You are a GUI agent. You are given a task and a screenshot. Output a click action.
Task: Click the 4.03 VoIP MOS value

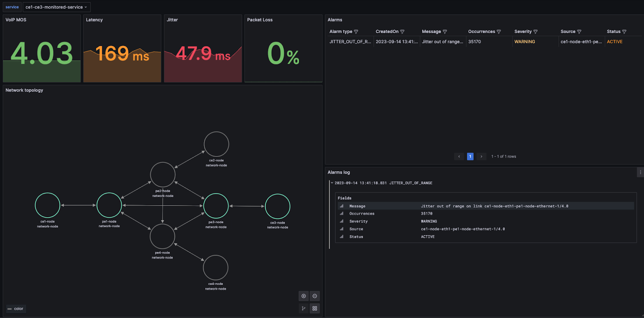42,53
